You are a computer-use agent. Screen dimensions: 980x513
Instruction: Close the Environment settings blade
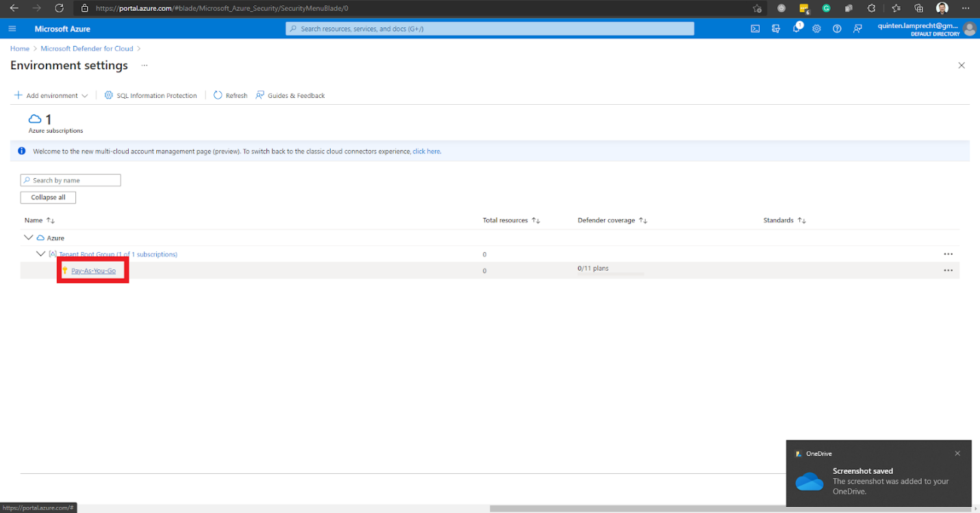[x=962, y=66]
